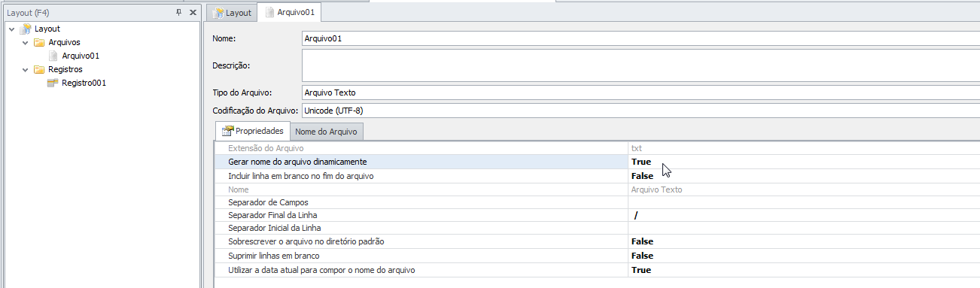Select Suprimir linhas em branco property
Screen dimensions: 980x288
[598, 256]
